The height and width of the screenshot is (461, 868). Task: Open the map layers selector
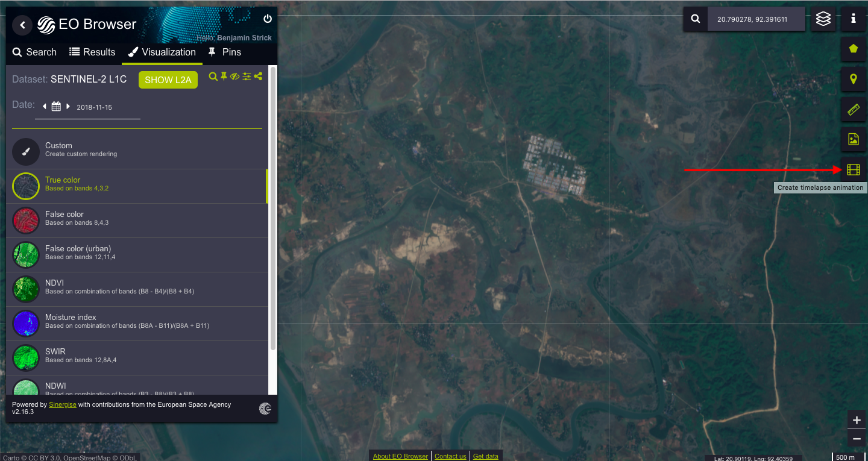[x=823, y=19]
